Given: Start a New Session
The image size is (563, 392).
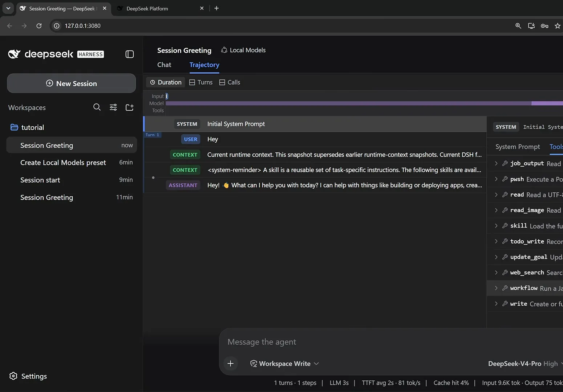Looking at the screenshot, I should [x=72, y=83].
